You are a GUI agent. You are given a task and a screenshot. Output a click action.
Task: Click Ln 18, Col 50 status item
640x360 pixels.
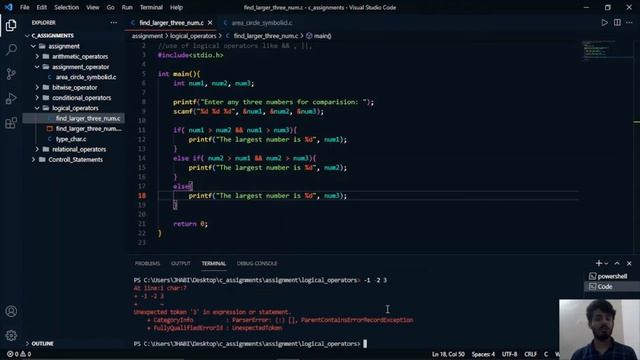point(448,354)
